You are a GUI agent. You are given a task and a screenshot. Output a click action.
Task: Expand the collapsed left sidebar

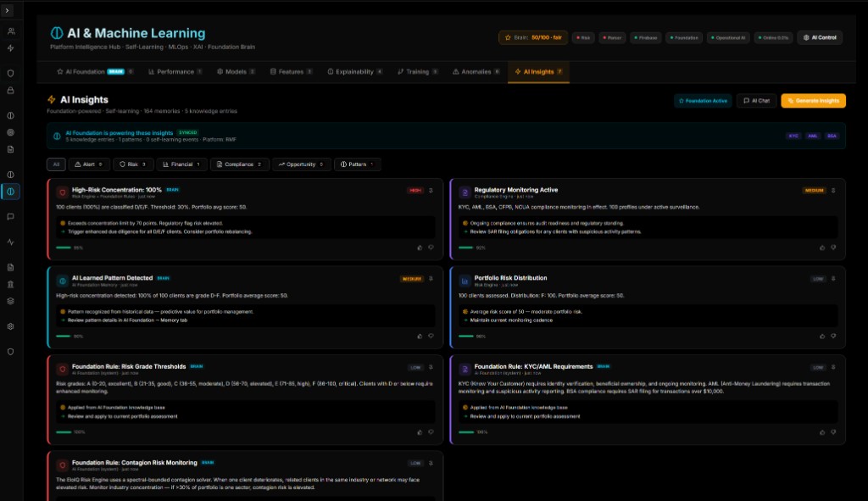[x=7, y=9]
